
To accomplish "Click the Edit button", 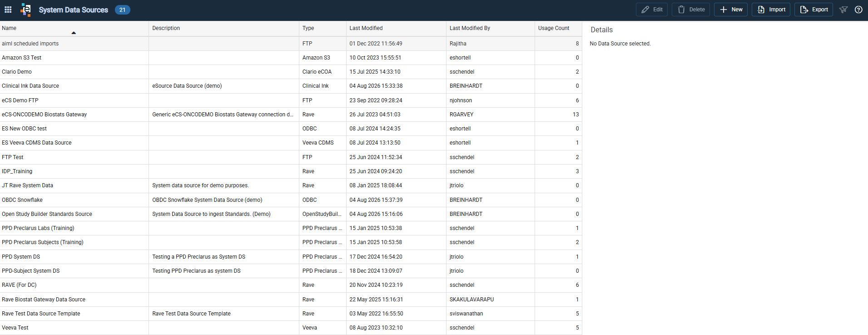I will coord(652,10).
